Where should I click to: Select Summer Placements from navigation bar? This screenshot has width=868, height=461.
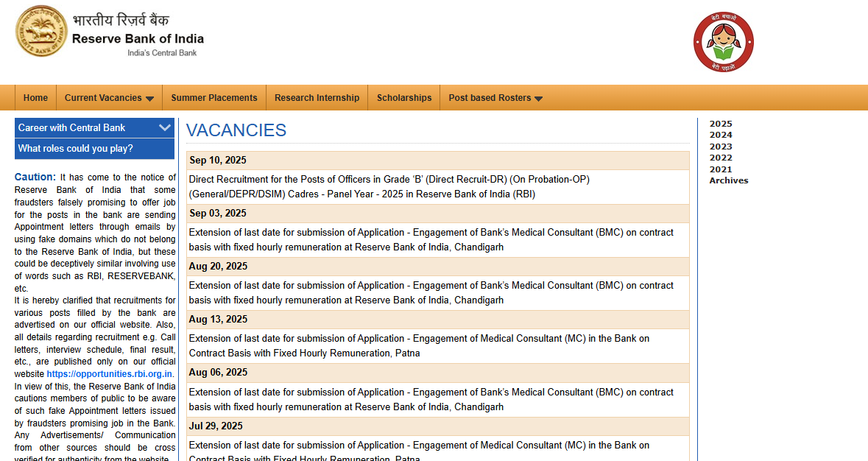(214, 97)
